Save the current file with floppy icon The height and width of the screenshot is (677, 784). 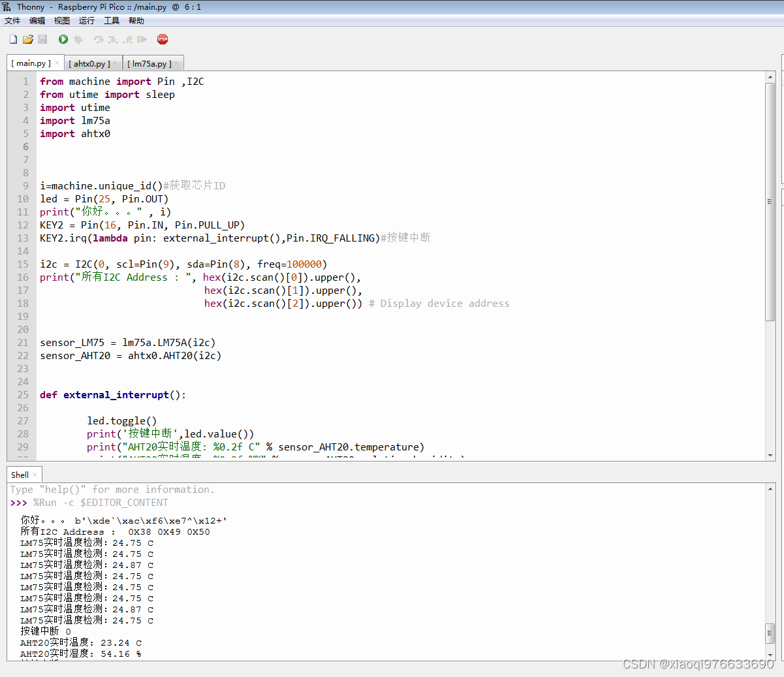coord(42,39)
